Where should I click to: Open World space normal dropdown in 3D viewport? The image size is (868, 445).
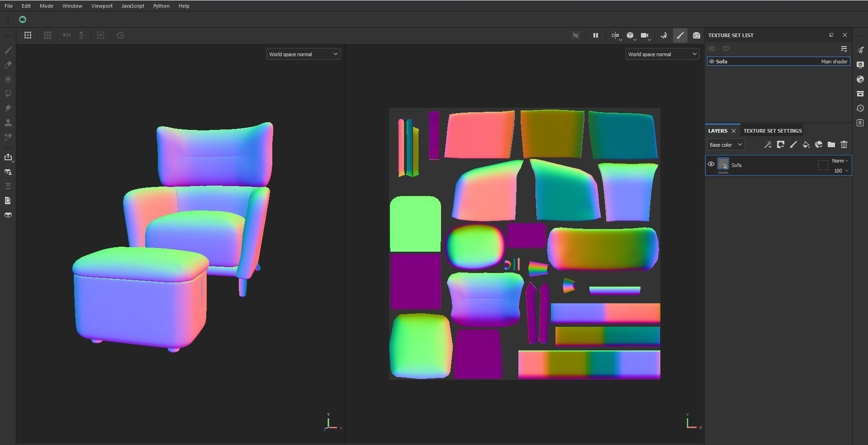click(x=303, y=54)
